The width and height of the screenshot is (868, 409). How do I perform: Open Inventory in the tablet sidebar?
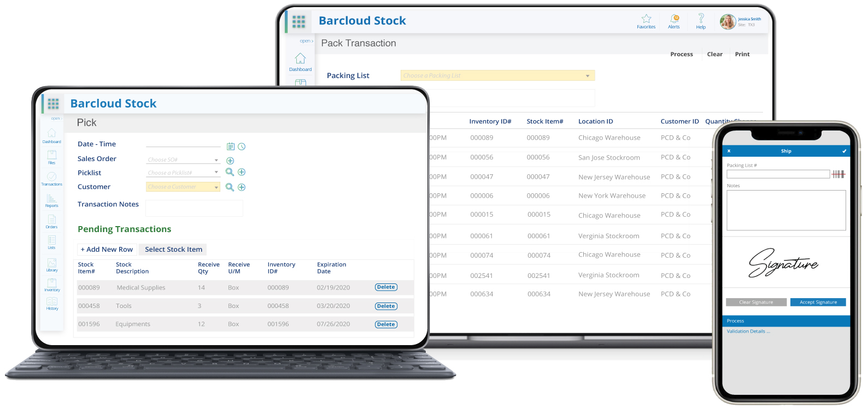(x=52, y=285)
